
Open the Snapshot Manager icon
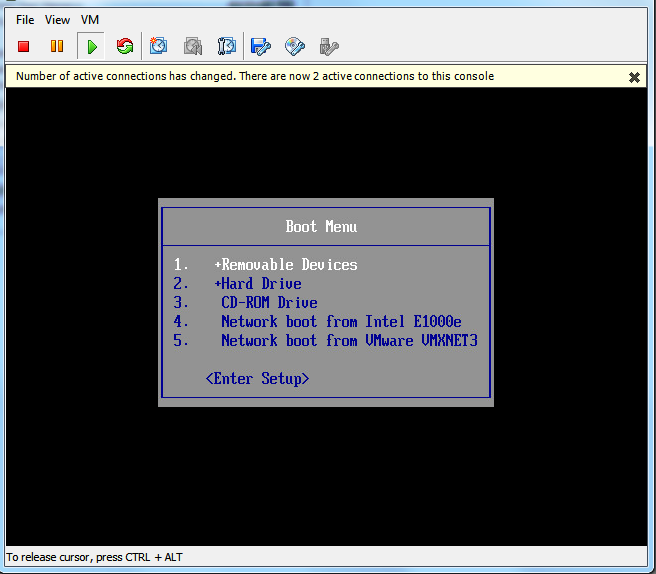[x=226, y=46]
